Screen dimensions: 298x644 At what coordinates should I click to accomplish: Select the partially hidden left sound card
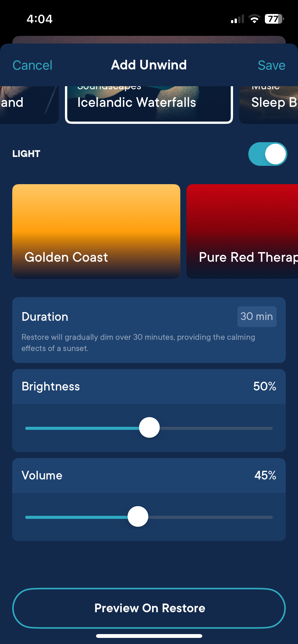tap(29, 105)
